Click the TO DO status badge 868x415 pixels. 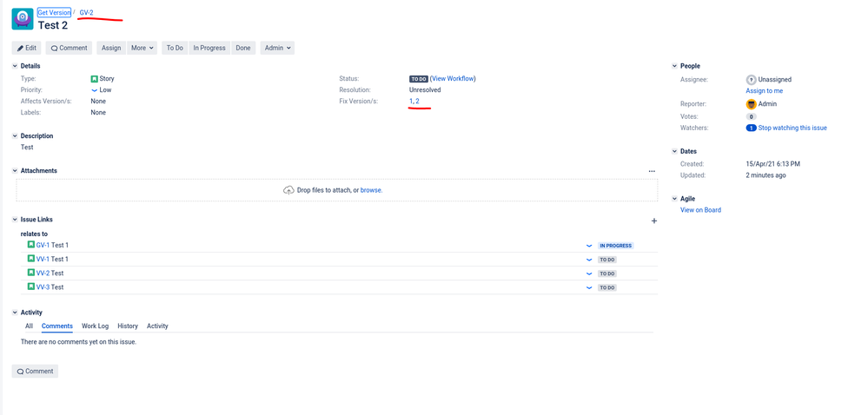(x=418, y=79)
